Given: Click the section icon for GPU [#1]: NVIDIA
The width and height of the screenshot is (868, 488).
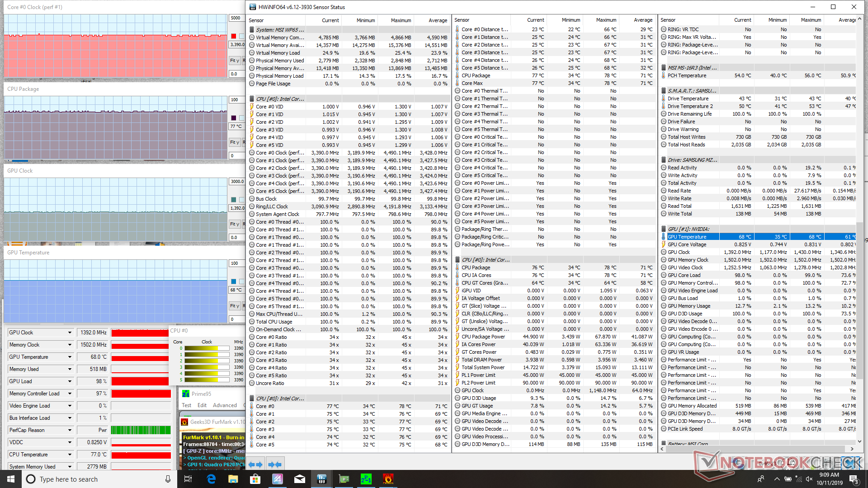Looking at the screenshot, I should [664, 229].
